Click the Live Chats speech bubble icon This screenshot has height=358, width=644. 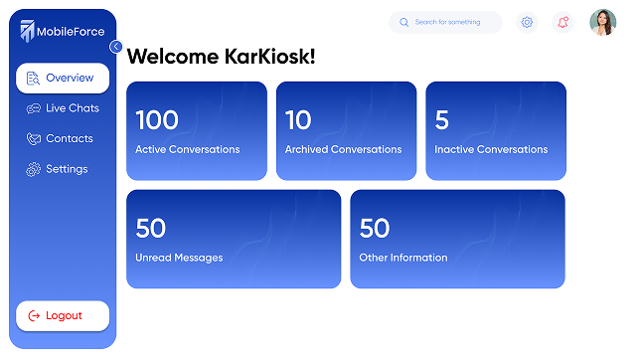33,108
